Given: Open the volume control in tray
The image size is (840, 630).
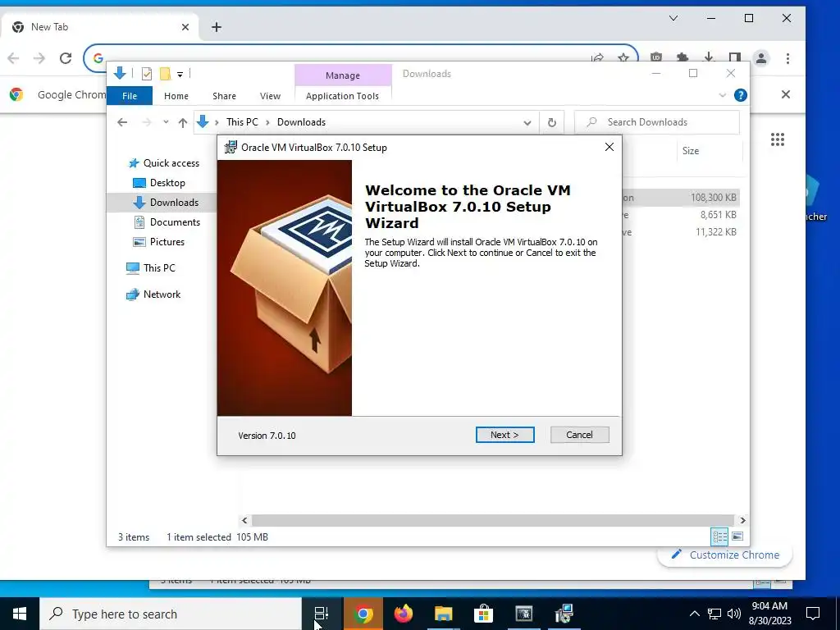Looking at the screenshot, I should (x=734, y=614).
